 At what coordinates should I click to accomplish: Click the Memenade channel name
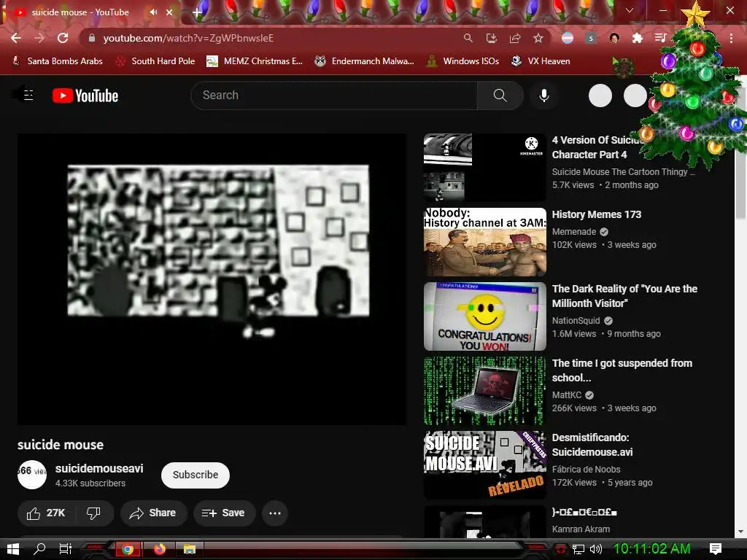(573, 232)
